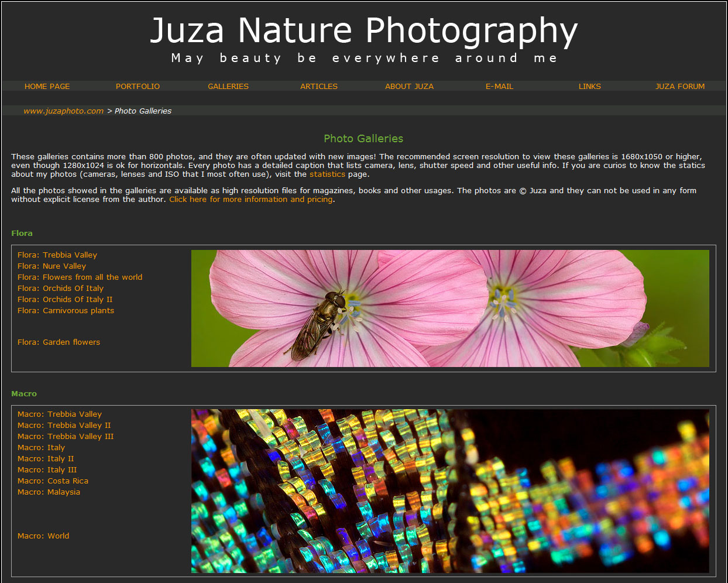The height and width of the screenshot is (583, 728).
Task: Open Macro: Malaysia gallery
Action: (x=49, y=492)
